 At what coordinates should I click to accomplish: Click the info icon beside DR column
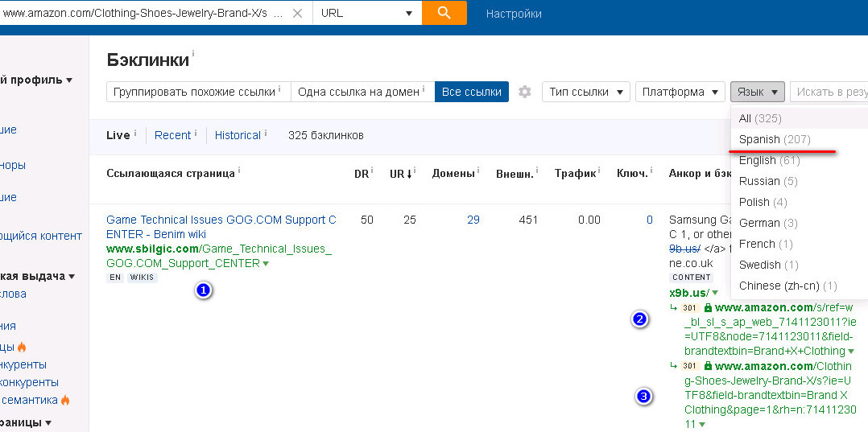point(372,171)
